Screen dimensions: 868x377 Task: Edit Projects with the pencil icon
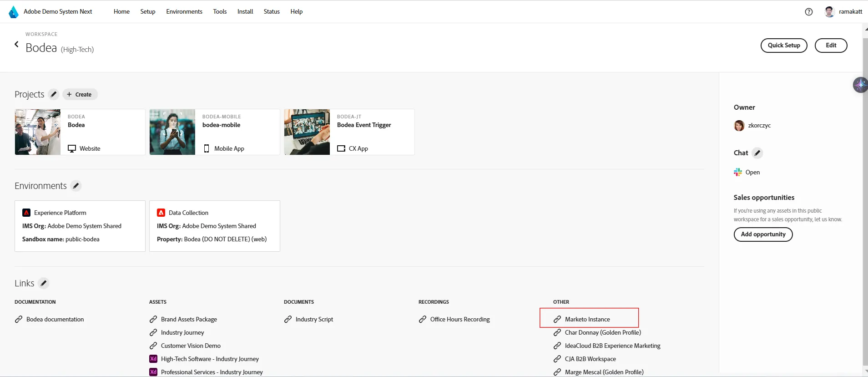point(54,94)
